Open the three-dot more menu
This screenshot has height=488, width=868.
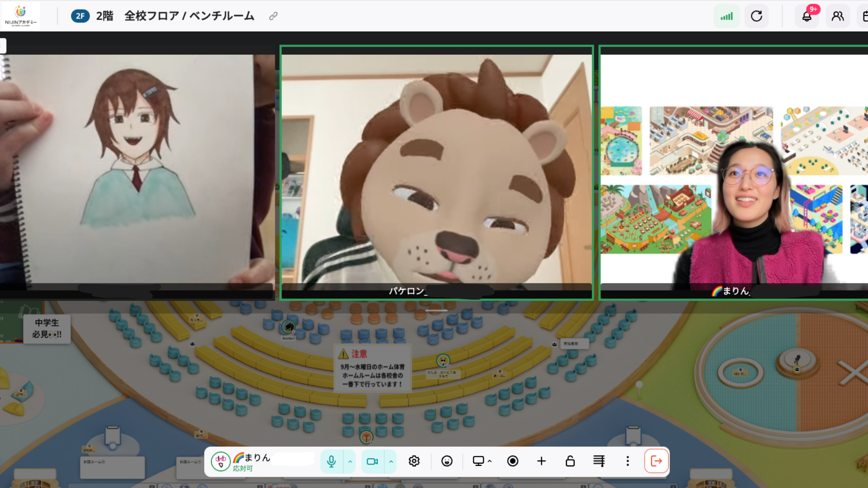(x=627, y=461)
